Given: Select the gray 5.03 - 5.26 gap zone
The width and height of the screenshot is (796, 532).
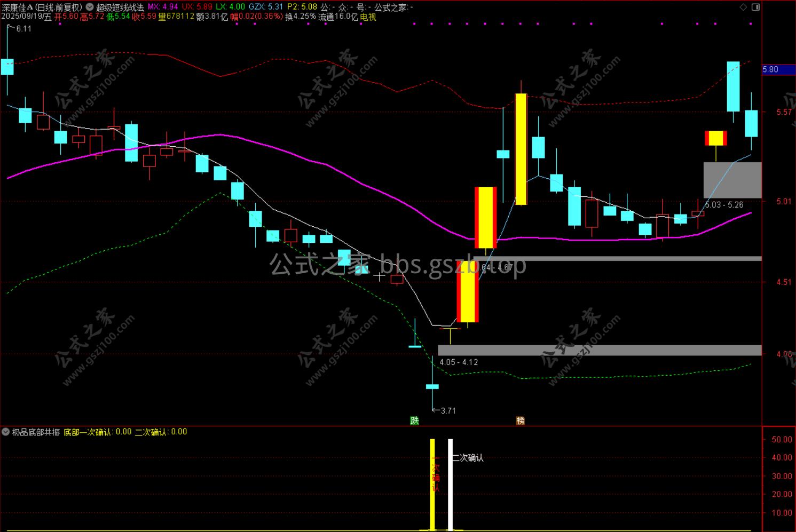Looking at the screenshot, I should (x=732, y=180).
